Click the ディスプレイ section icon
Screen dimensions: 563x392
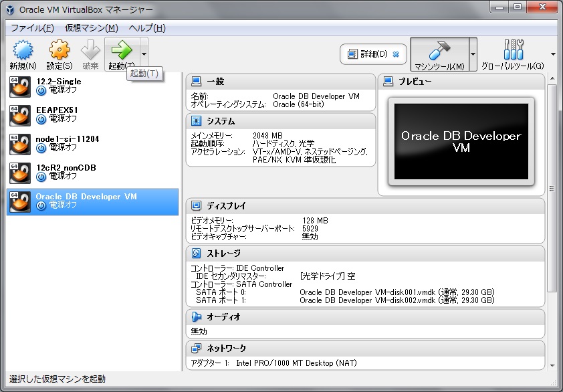(196, 206)
